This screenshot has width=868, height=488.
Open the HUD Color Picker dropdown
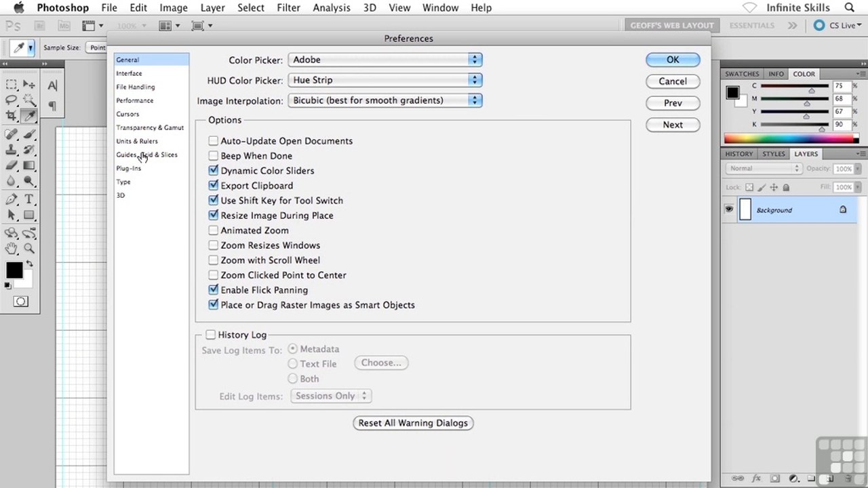point(385,80)
